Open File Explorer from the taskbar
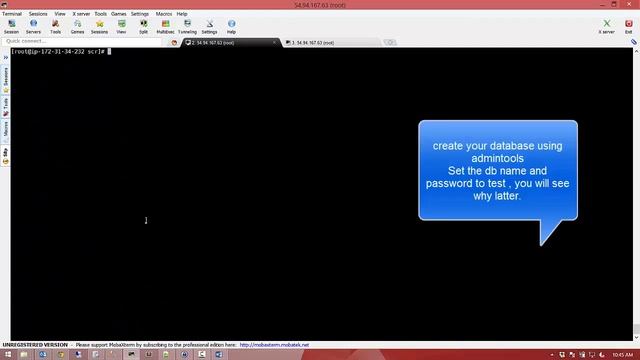640x360 pixels. point(24,355)
